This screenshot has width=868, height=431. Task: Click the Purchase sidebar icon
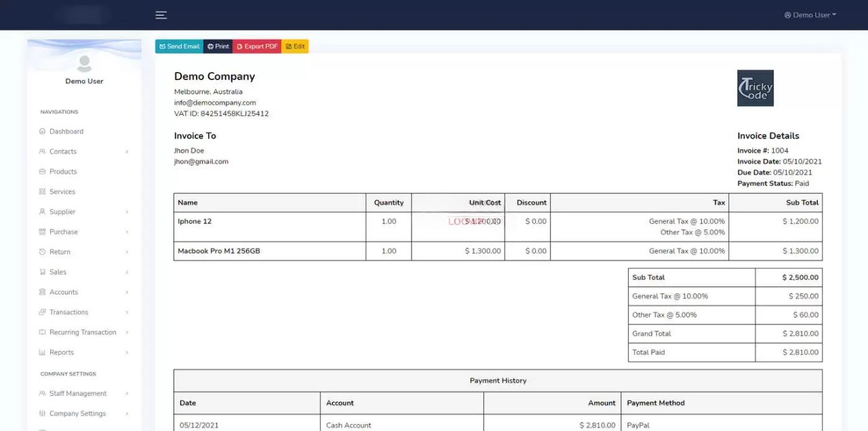point(43,232)
